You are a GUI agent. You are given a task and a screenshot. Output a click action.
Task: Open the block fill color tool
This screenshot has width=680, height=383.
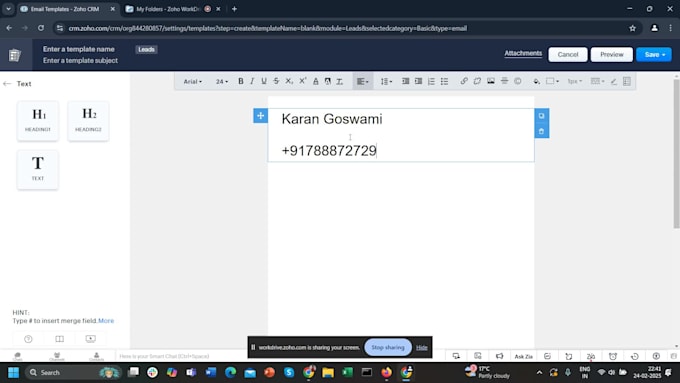click(536, 81)
